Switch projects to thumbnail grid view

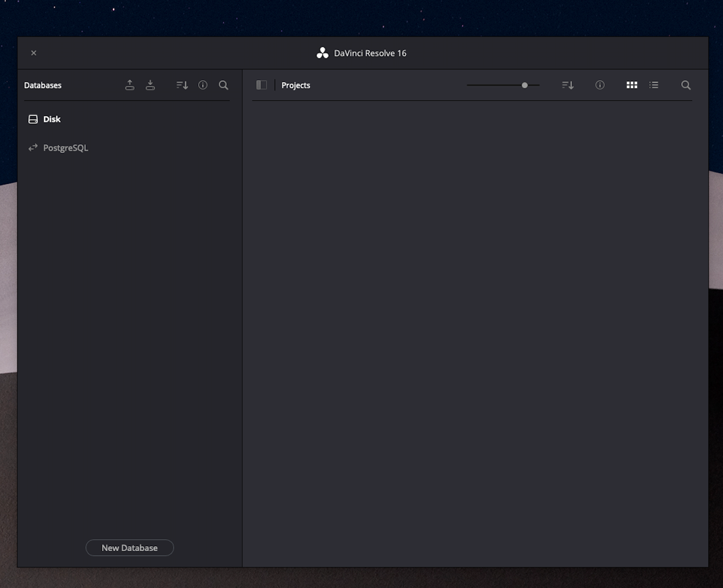(632, 85)
